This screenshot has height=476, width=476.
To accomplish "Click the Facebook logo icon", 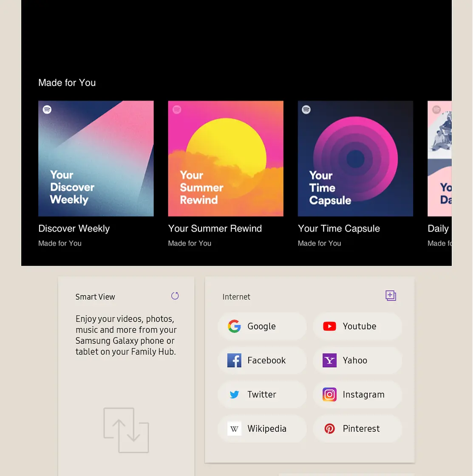I will pos(234,360).
